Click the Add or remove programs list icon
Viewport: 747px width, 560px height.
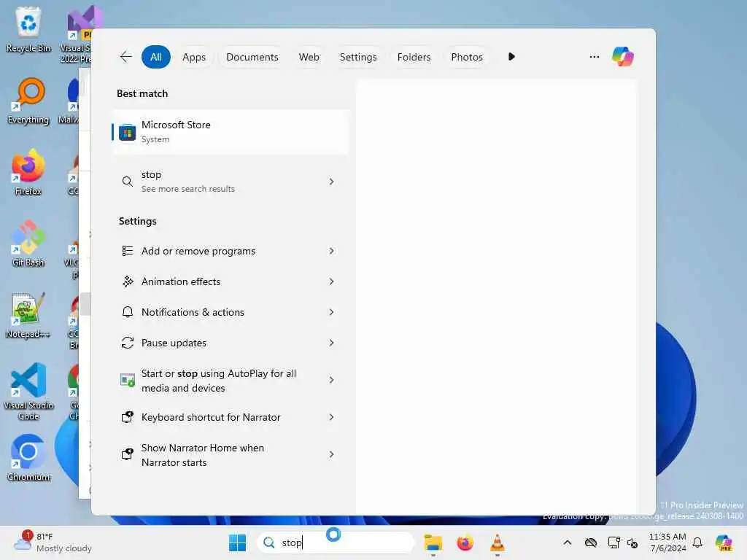coord(127,251)
